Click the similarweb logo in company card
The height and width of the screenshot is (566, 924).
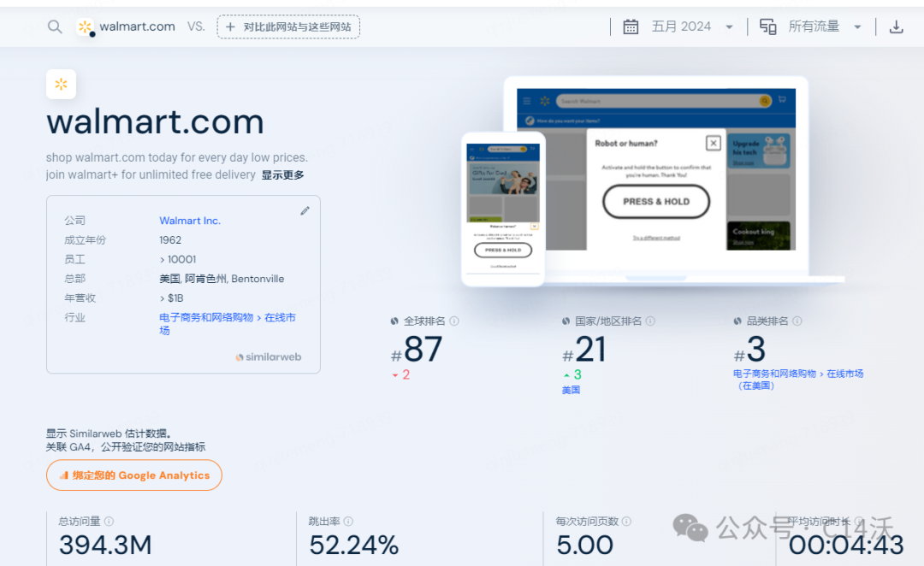click(268, 357)
